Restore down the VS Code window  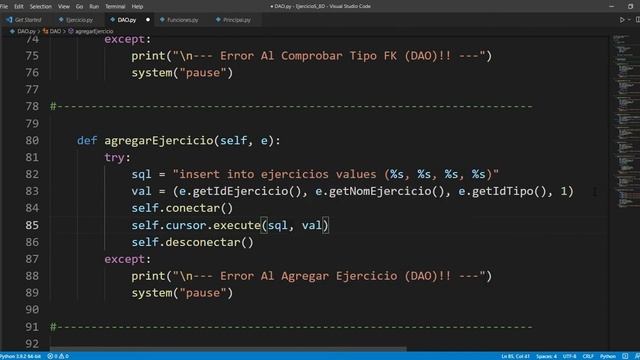pos(631,7)
